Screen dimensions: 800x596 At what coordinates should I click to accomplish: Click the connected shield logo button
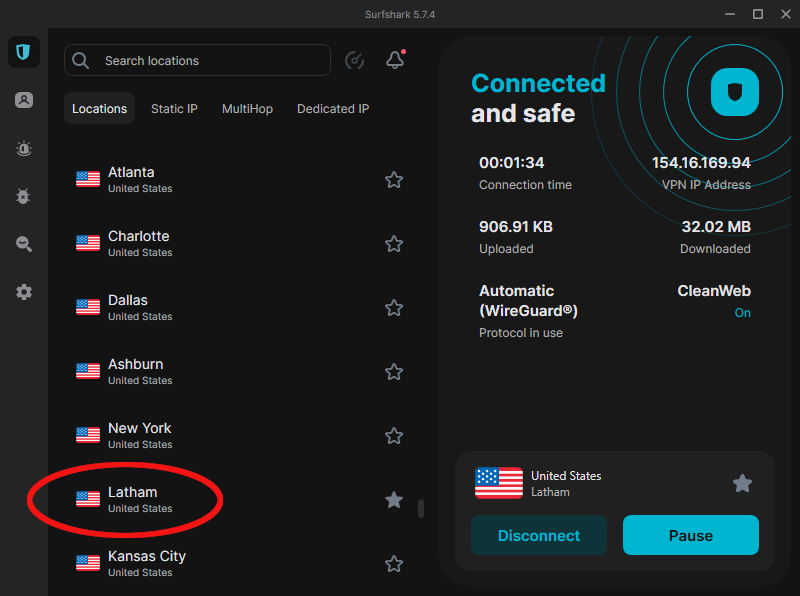(735, 92)
